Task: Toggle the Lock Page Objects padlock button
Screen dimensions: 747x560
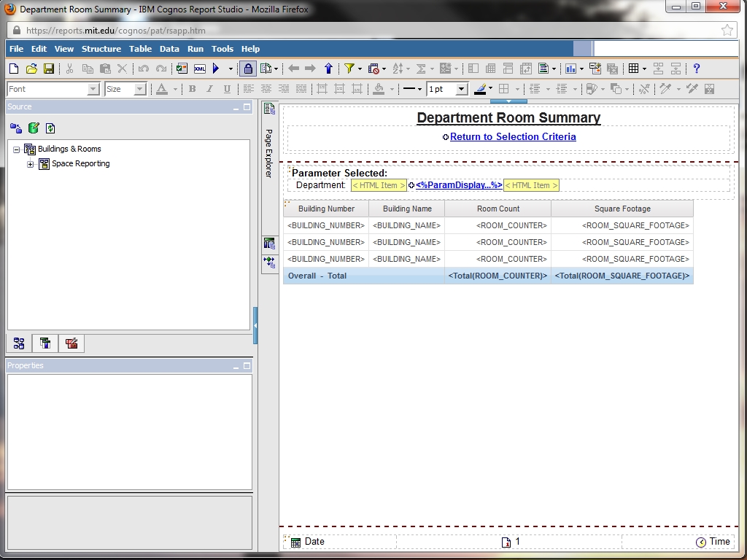Action: coord(248,69)
